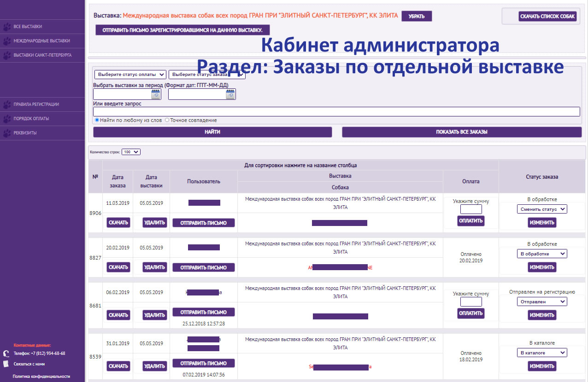Open 'Сменить статус' dropdown for order 8906
Screen dimensions: 588x382
(x=542, y=209)
